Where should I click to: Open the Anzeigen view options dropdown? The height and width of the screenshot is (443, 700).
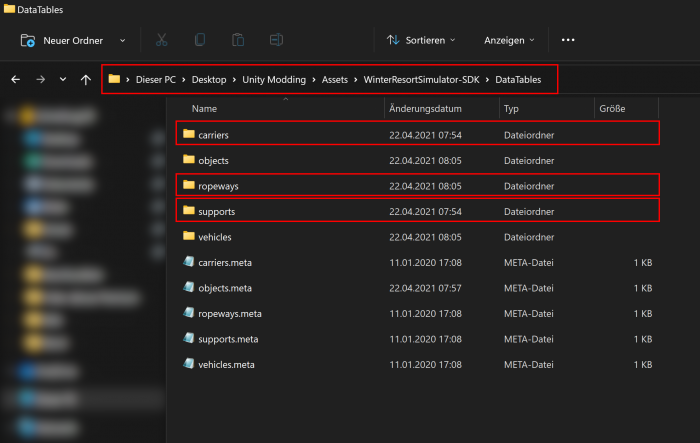pos(509,40)
